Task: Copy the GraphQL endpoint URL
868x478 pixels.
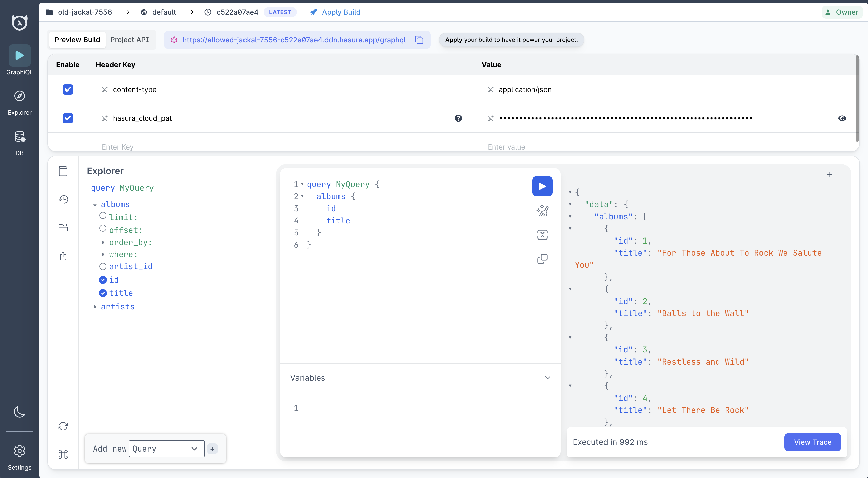Action: coord(419,40)
